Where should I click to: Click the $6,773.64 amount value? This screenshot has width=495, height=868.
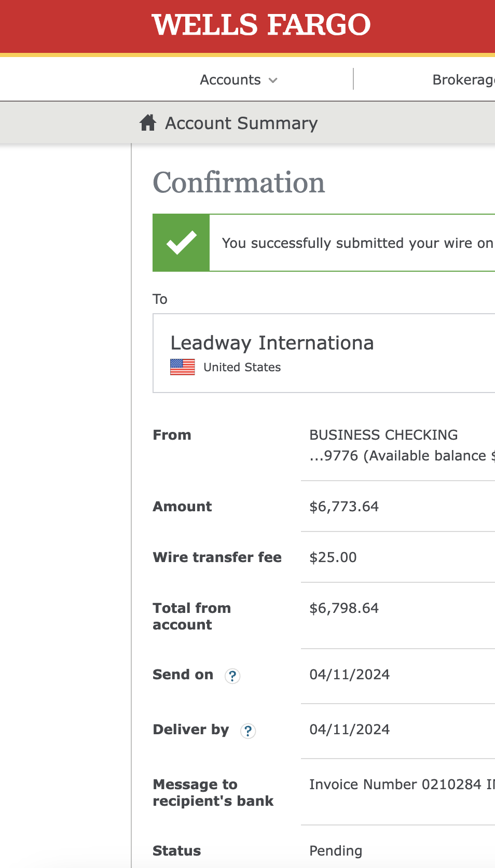tap(344, 507)
